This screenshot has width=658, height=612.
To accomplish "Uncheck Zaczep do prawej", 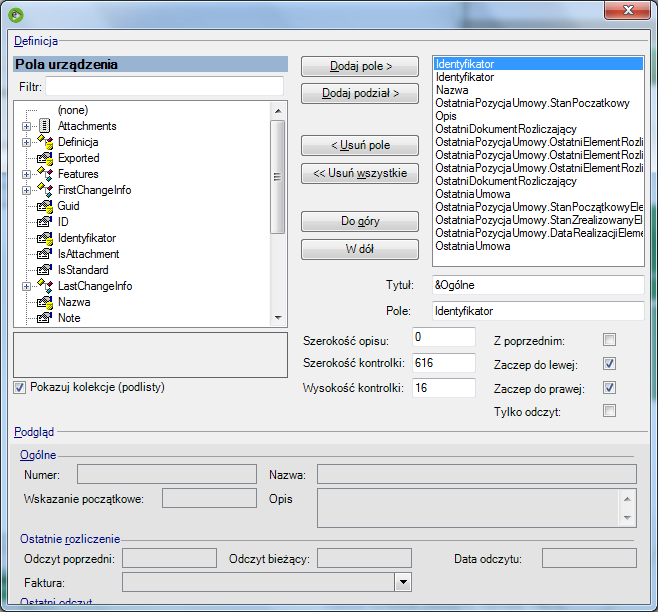I will [609, 387].
